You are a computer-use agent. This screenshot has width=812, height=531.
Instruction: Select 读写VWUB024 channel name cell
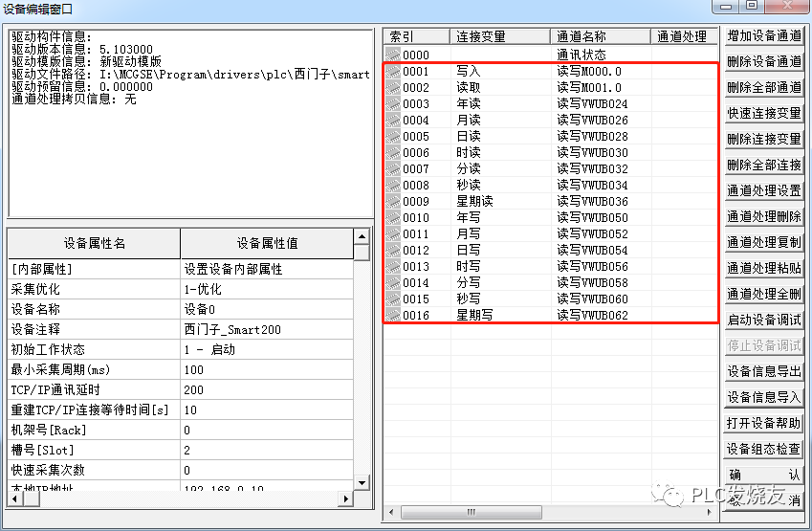click(x=601, y=103)
